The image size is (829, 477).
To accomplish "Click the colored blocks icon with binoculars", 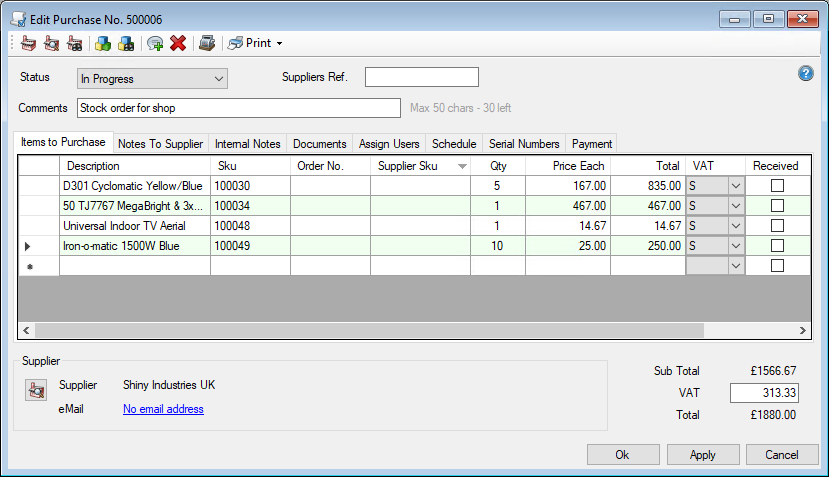I will [126, 43].
